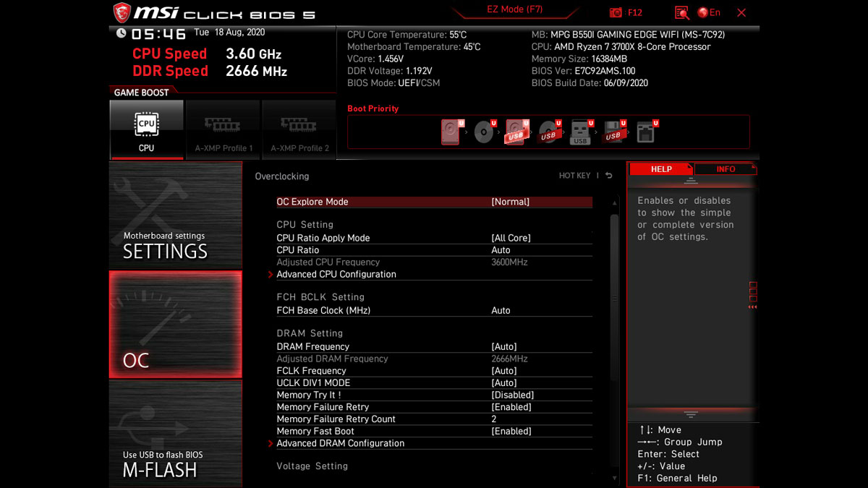Select the hard disk boot device icon

point(451,132)
